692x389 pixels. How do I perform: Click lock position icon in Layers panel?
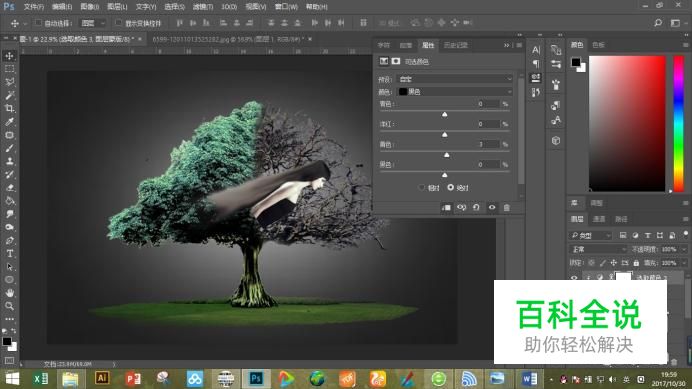[x=614, y=263]
